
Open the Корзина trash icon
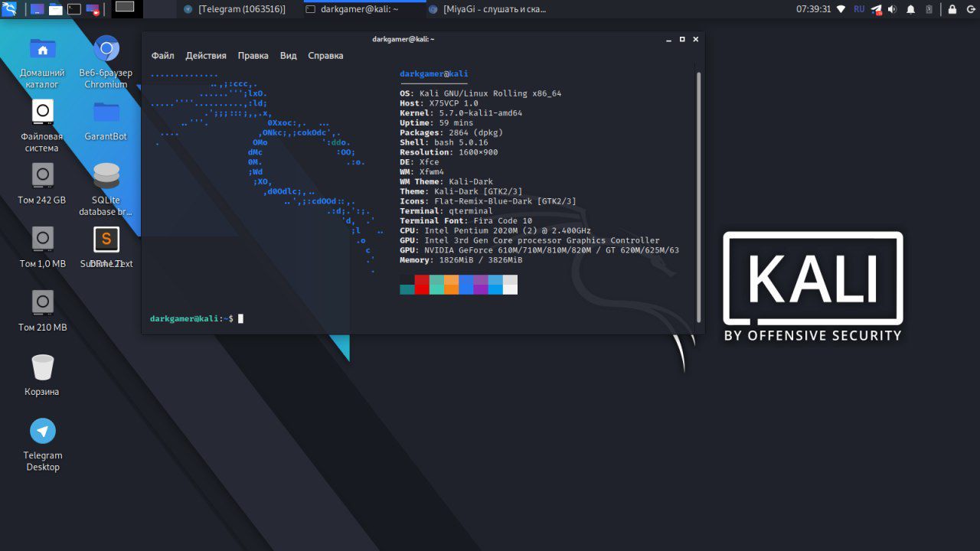pyautogui.click(x=42, y=375)
